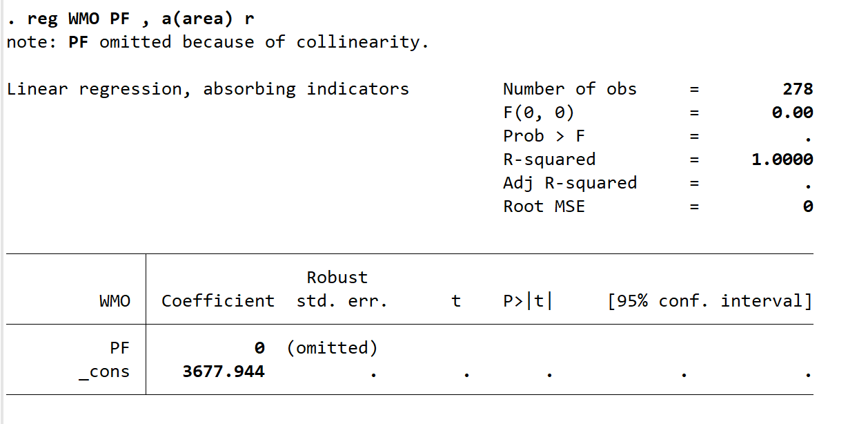This screenshot has height=424, width=868.
Task: Click the 'Prob > F' label
Action: tap(544, 136)
